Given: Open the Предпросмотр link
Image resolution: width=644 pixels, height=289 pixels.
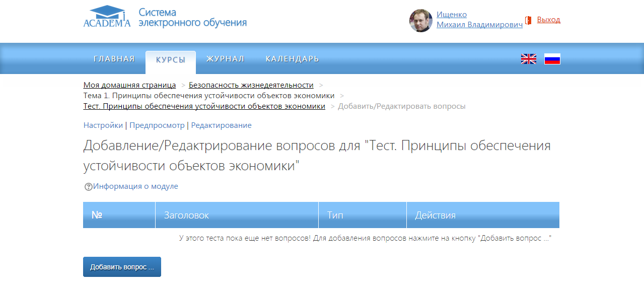Looking at the screenshot, I should click(x=157, y=125).
